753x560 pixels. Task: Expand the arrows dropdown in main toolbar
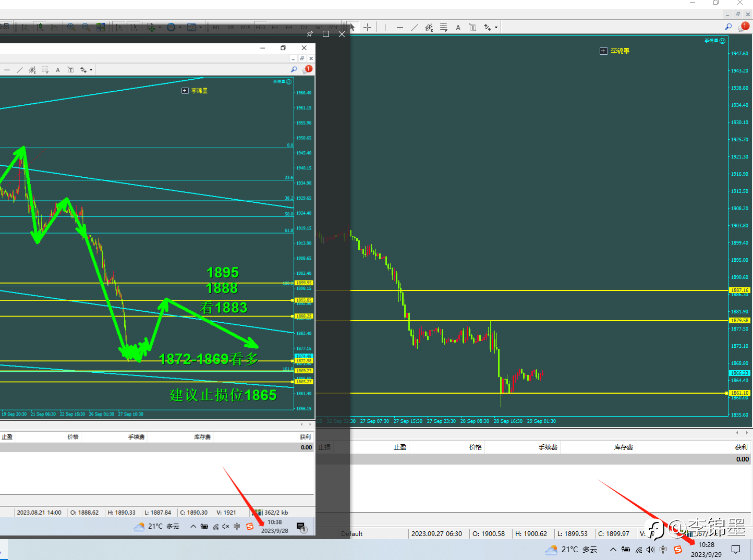(x=496, y=27)
